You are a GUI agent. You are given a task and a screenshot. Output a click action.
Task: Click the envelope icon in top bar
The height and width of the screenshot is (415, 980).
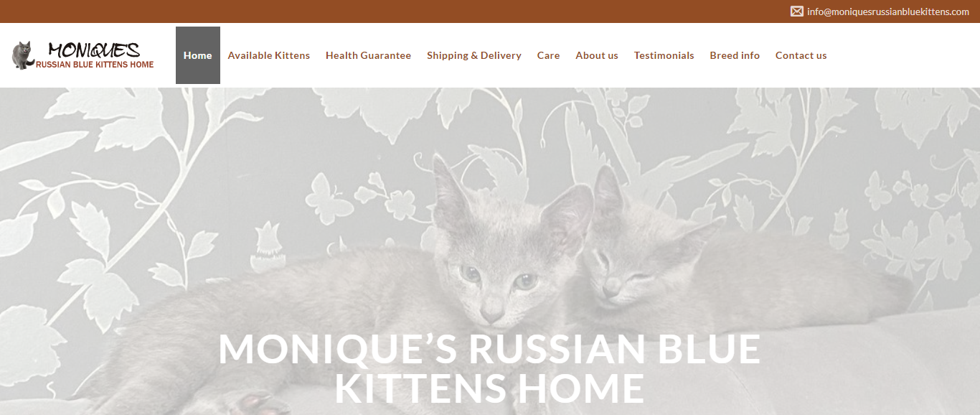pyautogui.click(x=796, y=11)
